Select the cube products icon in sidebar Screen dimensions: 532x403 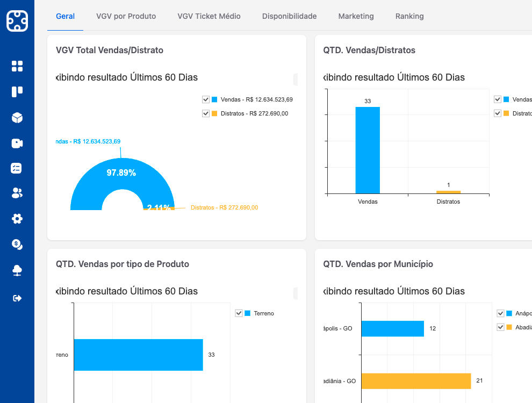pos(17,118)
